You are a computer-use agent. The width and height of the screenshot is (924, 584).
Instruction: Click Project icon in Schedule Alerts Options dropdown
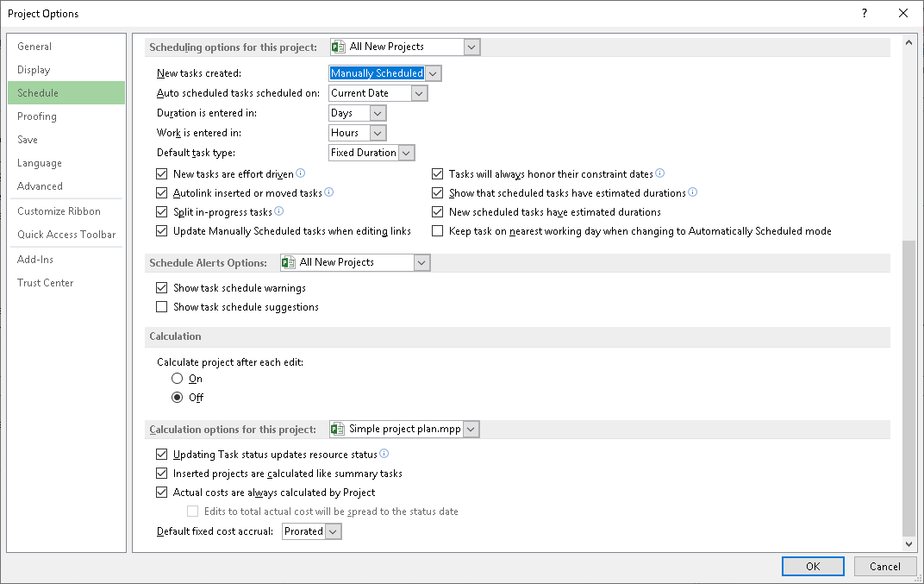click(289, 262)
